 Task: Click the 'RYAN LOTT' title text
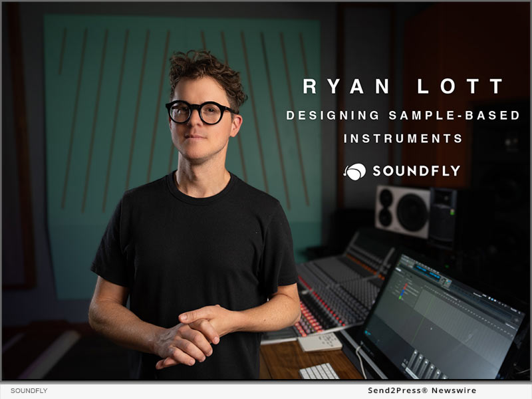point(403,86)
